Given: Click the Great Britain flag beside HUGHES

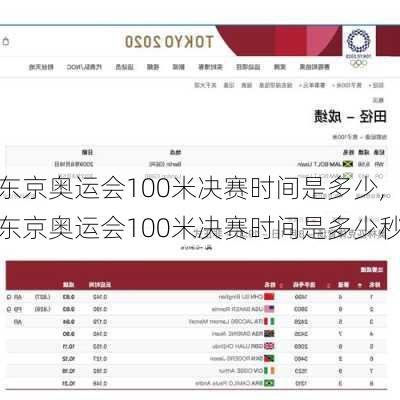Looking at the screenshot, I should pyautogui.click(x=269, y=346).
